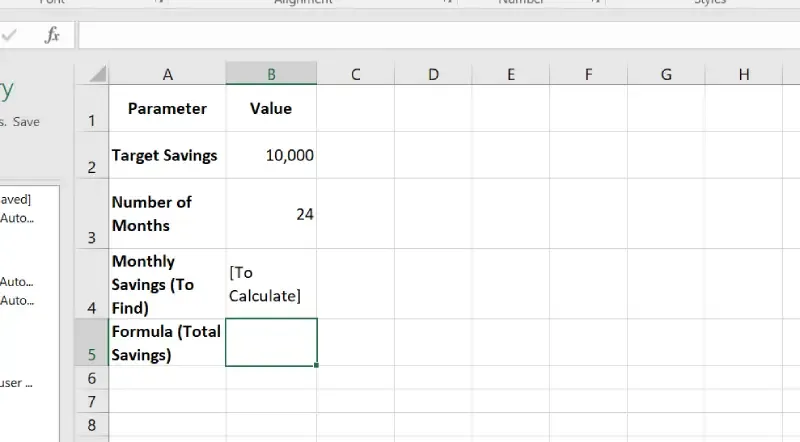
Task: Click the 'Monthly Savings (To Find)' cell
Action: pos(167,284)
